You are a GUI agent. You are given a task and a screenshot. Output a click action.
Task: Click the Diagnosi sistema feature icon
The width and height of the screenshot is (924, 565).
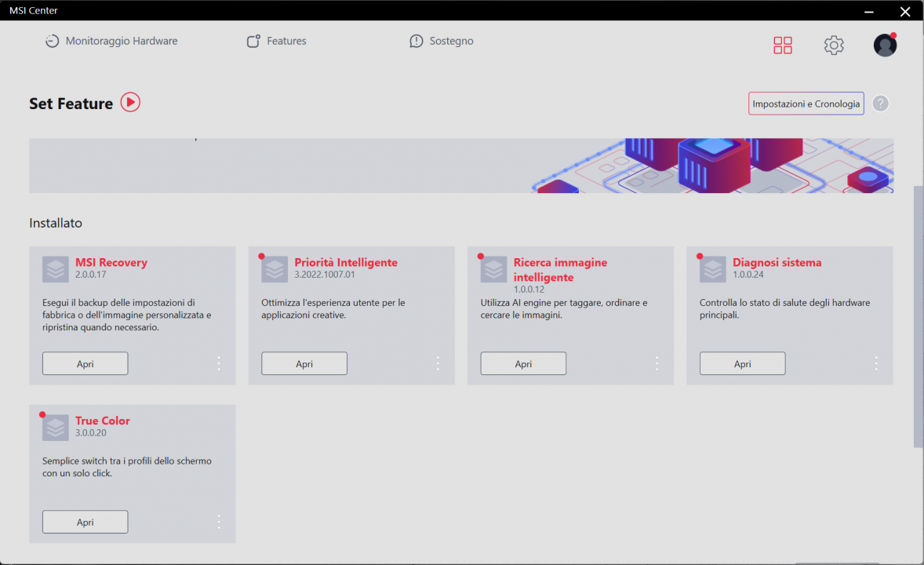[713, 269]
